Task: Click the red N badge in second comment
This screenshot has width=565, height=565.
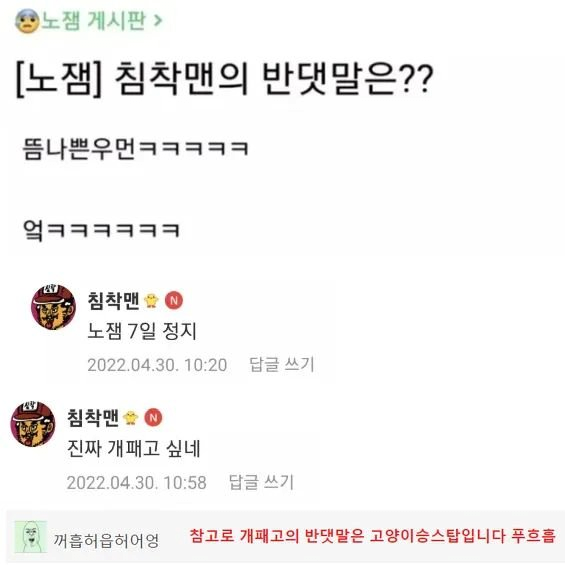Action: [x=154, y=418]
